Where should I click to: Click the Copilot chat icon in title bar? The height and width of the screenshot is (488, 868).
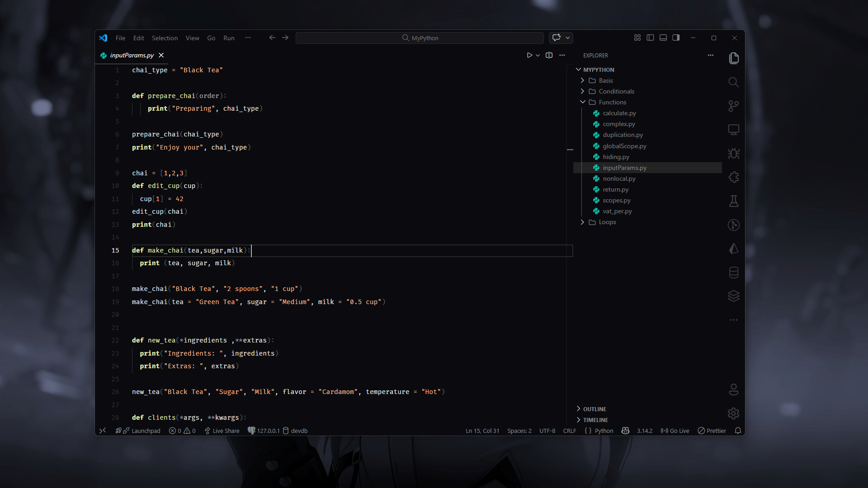[557, 38]
